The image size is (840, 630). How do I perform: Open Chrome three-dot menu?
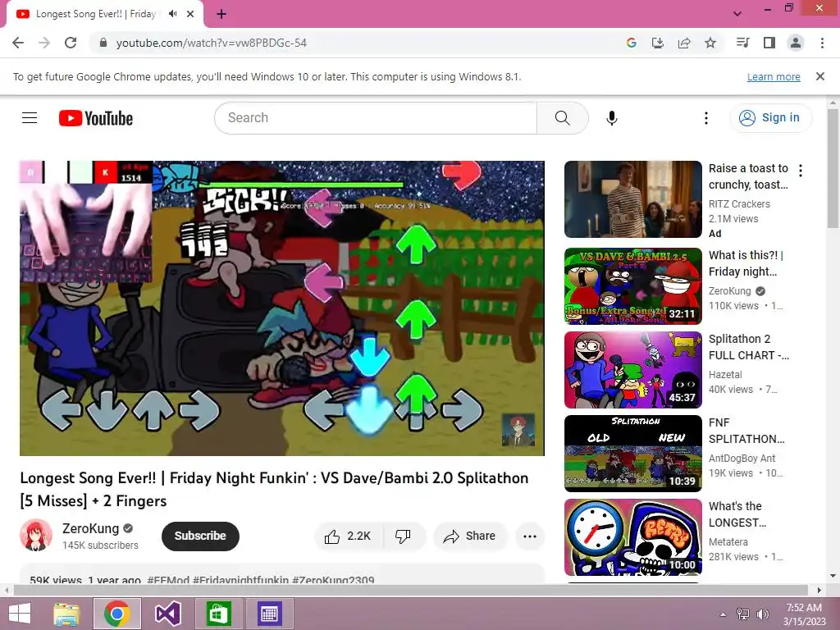[822, 43]
